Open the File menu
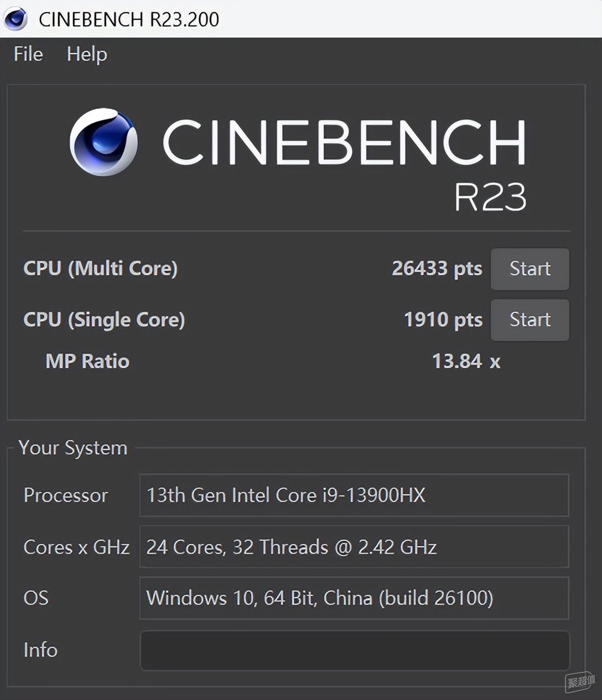Image resolution: width=602 pixels, height=700 pixels. click(28, 54)
